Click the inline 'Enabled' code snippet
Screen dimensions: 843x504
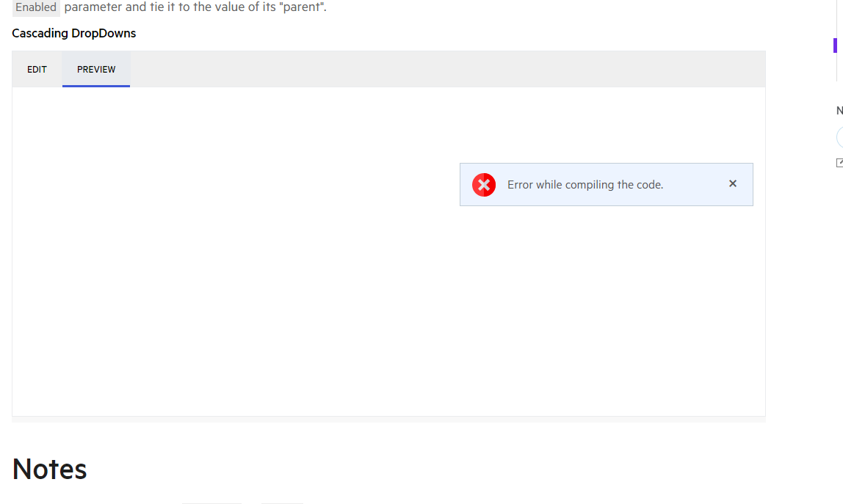pos(35,7)
